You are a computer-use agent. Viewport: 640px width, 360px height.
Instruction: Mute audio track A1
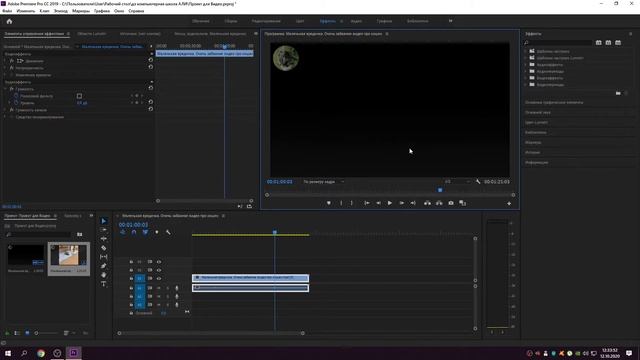click(159, 288)
